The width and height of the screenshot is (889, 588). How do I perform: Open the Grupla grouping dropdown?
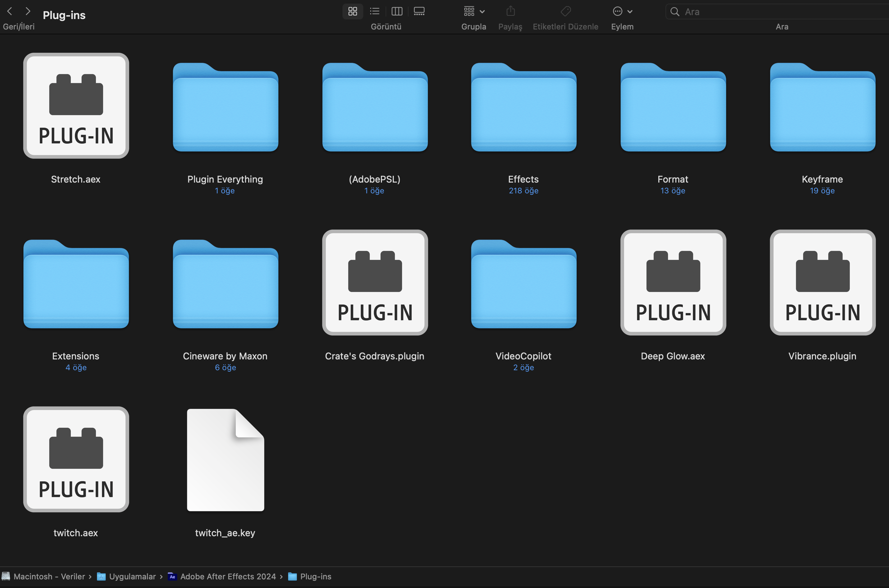474,11
